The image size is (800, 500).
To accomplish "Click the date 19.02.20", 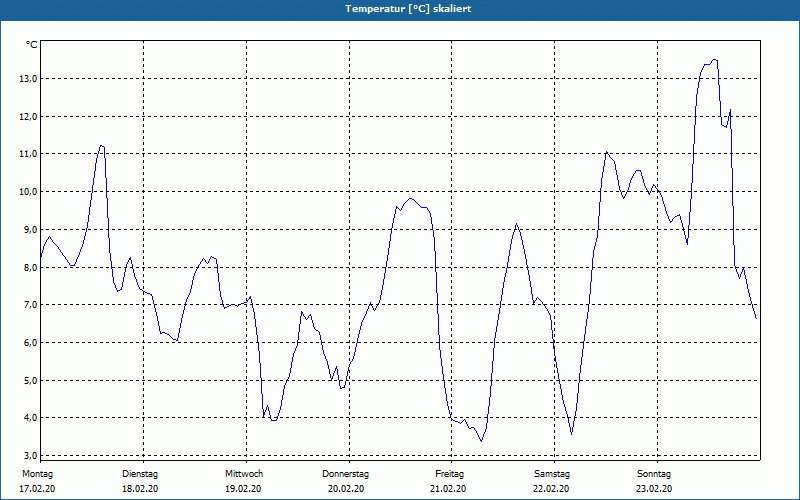I will click(243, 489).
